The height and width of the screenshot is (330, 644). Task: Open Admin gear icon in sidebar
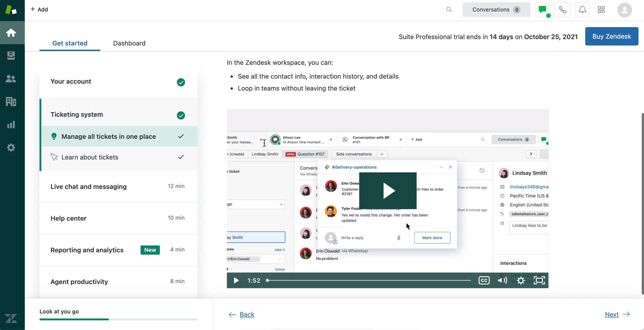(x=11, y=148)
